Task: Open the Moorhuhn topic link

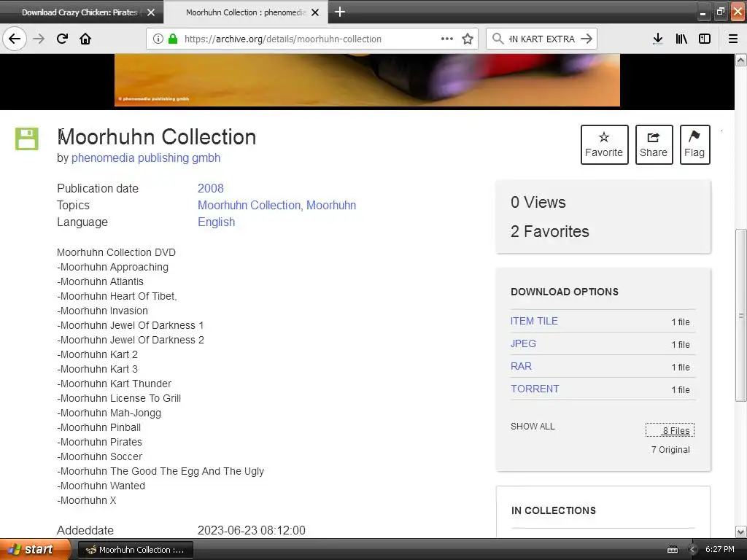Action: coord(331,205)
